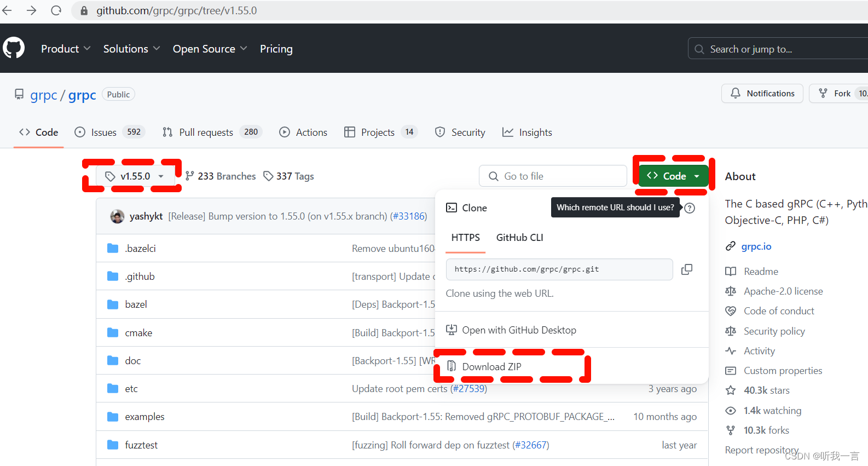Copy the HTTPS clone URL to clipboard
This screenshot has height=466, width=868.
tap(687, 269)
